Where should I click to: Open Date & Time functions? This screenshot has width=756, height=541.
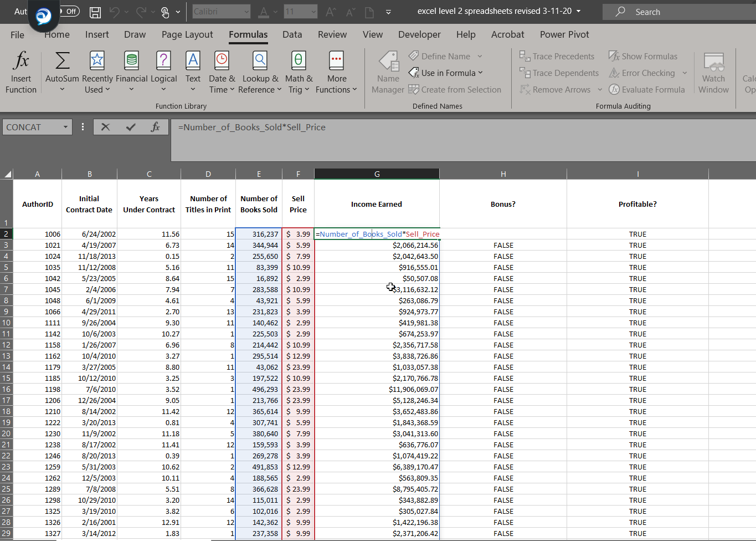[222, 61]
